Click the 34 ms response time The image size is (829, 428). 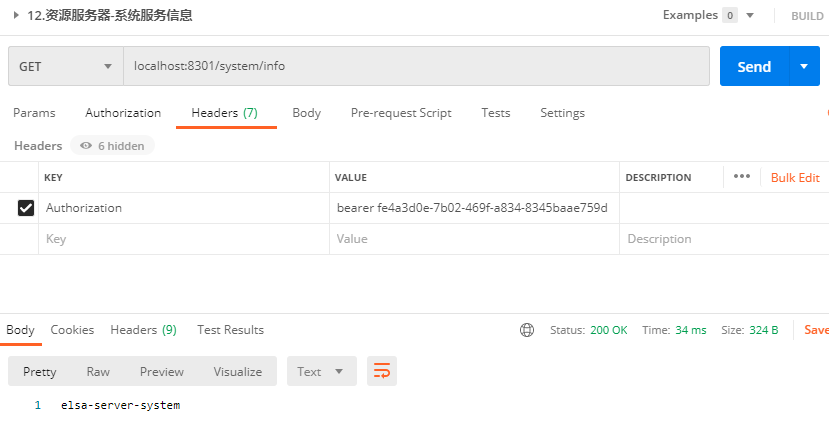pos(690,330)
